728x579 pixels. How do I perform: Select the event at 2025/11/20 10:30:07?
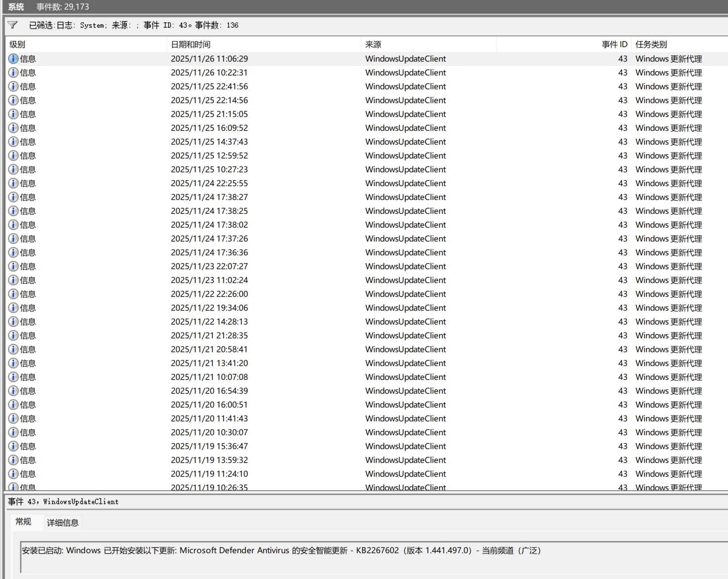367,433
